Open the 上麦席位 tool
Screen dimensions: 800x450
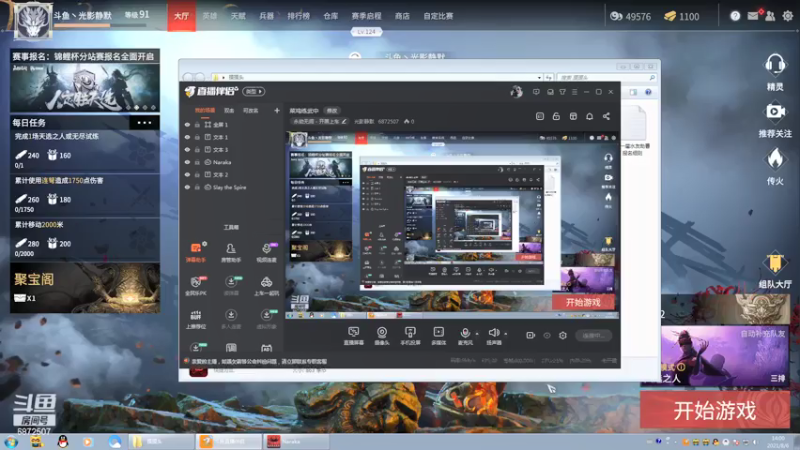coord(195,319)
